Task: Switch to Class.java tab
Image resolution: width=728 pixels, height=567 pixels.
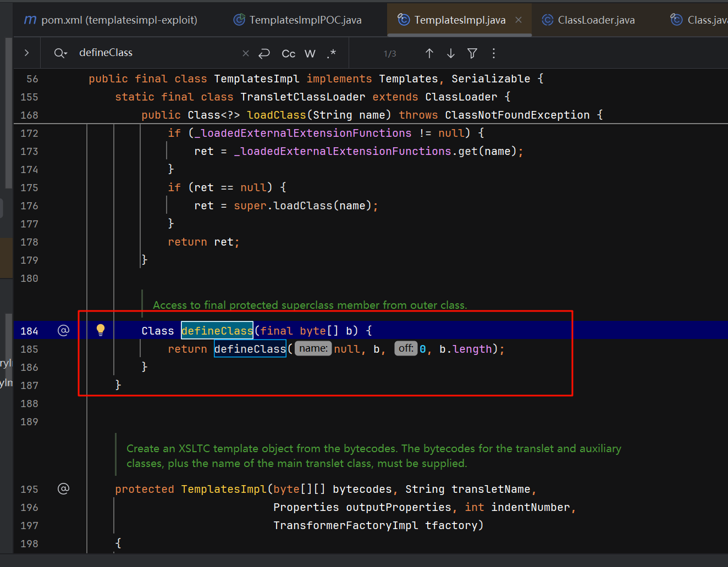Action: (x=698, y=20)
